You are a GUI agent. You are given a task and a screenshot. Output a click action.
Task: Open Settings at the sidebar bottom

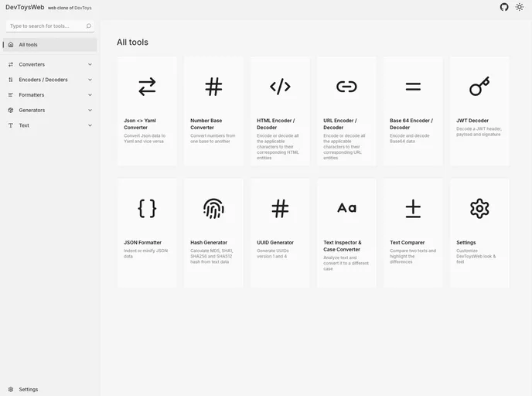tap(28, 389)
